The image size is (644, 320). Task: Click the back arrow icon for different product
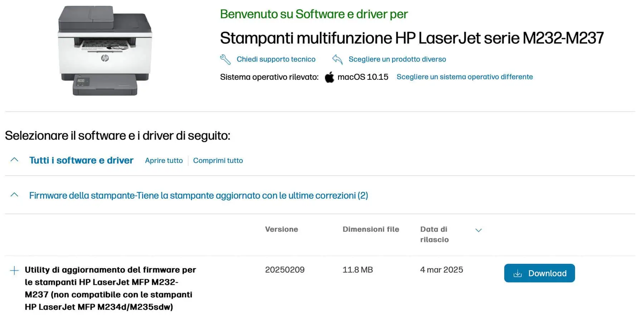(x=337, y=59)
